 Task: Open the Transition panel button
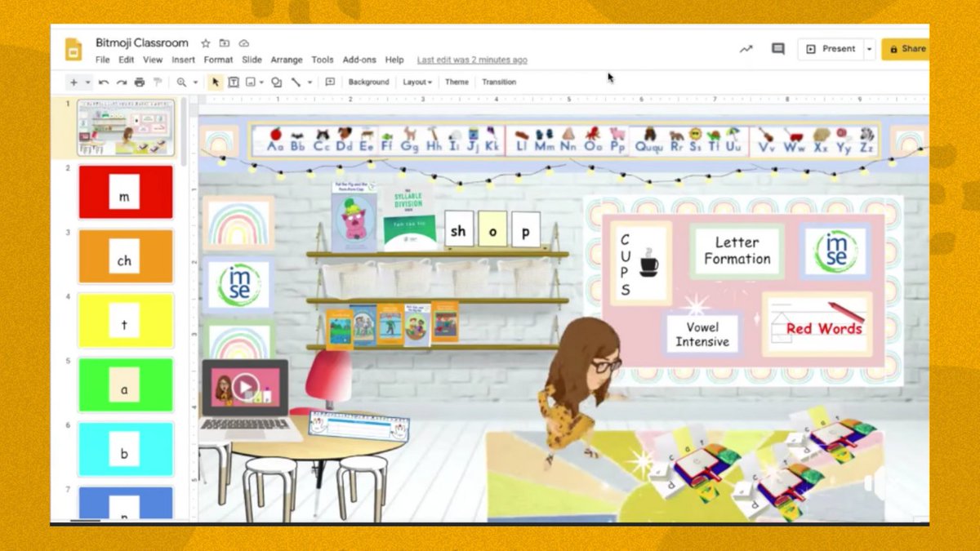pos(499,82)
